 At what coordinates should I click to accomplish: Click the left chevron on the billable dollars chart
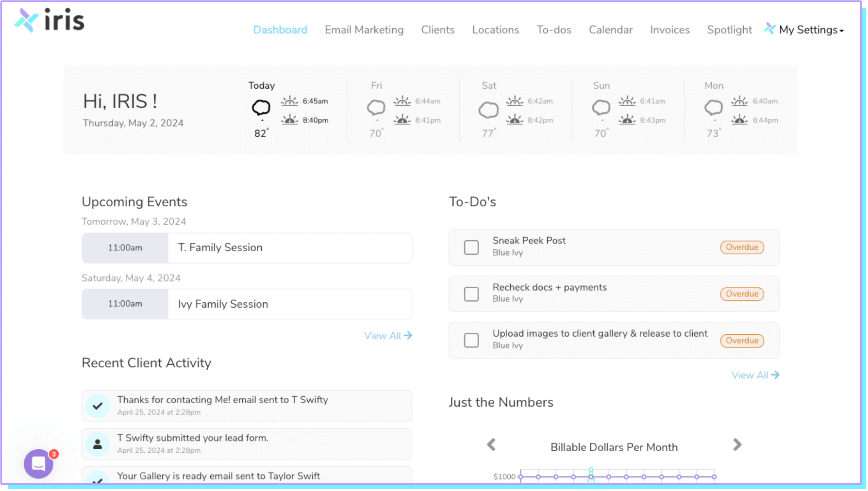[491, 444]
